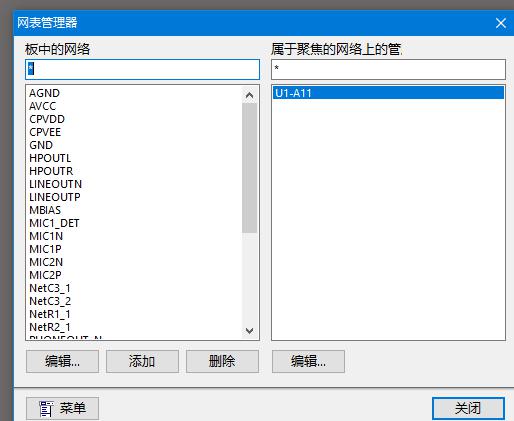Click the net list scroll-down arrow
The width and height of the screenshot is (514, 421).
[249, 331]
